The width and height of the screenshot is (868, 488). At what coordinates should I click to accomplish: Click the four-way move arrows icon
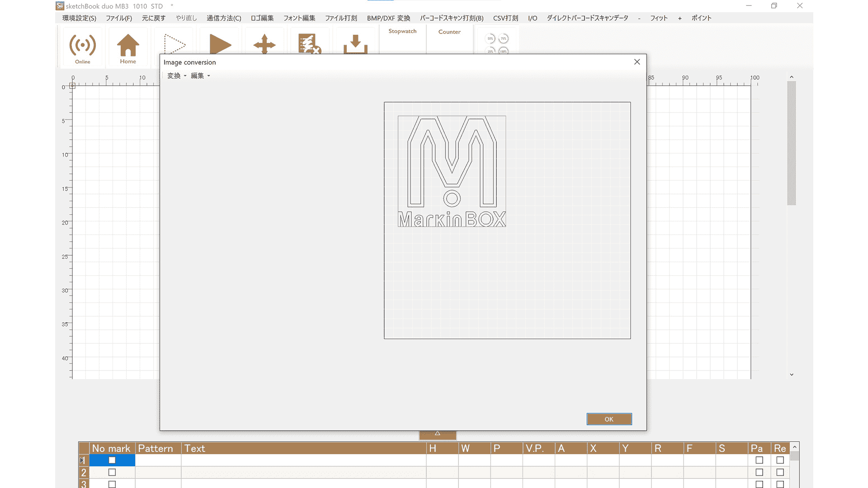point(264,44)
